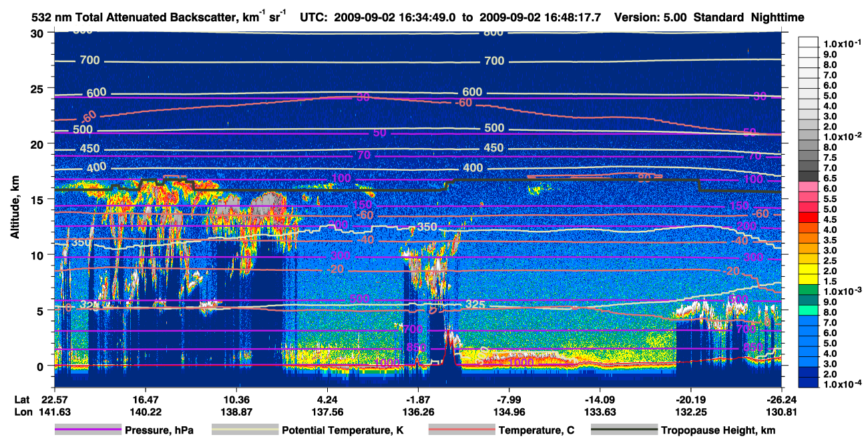This screenshot has width=868, height=445.
Task: Click the 'Temperature, C' legend label
Action: (536, 430)
